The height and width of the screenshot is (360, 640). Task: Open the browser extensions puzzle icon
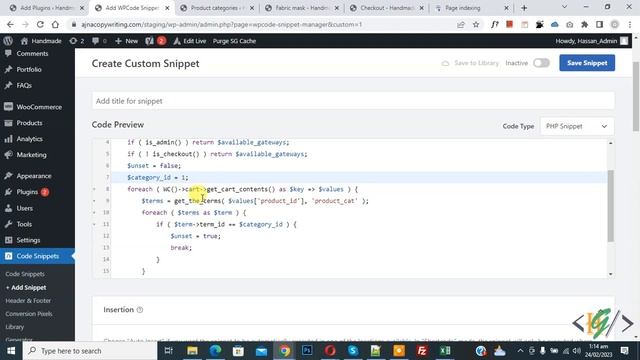[584, 24]
